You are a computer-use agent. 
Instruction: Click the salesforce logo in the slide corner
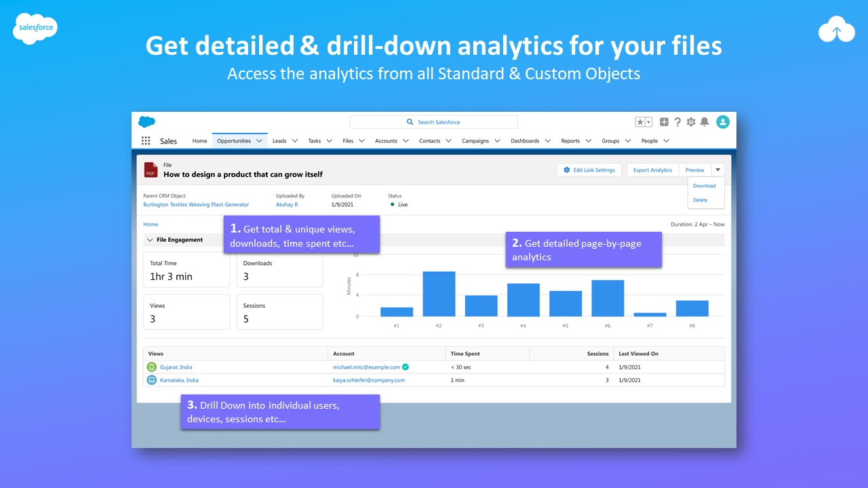tap(35, 30)
